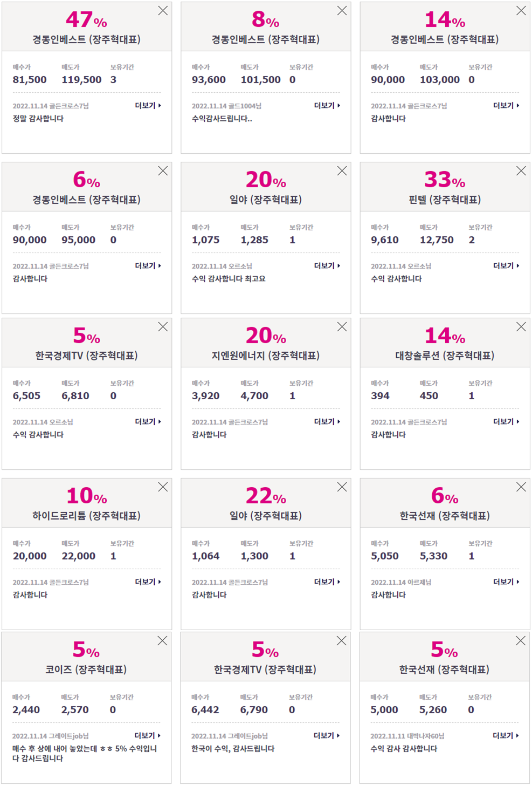Open 더보기 for the 코이즈 5% review
532x786 pixels.
147,736
